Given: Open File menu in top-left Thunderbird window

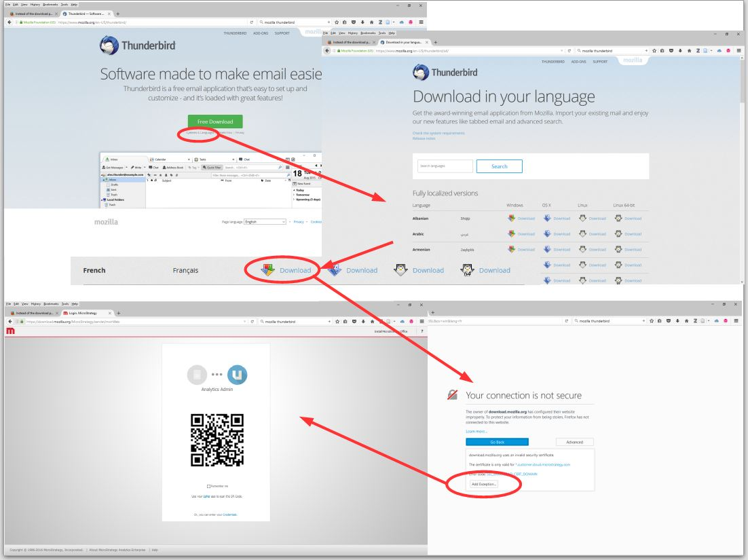Looking at the screenshot, I should point(8,4).
